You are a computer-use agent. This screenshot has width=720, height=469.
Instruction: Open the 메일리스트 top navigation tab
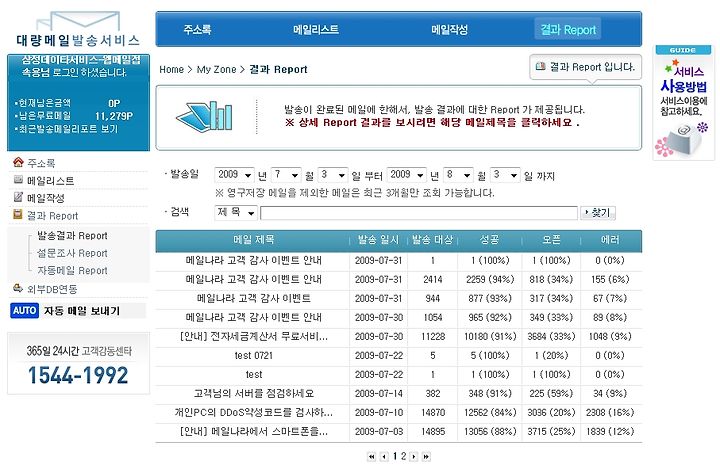(x=316, y=30)
